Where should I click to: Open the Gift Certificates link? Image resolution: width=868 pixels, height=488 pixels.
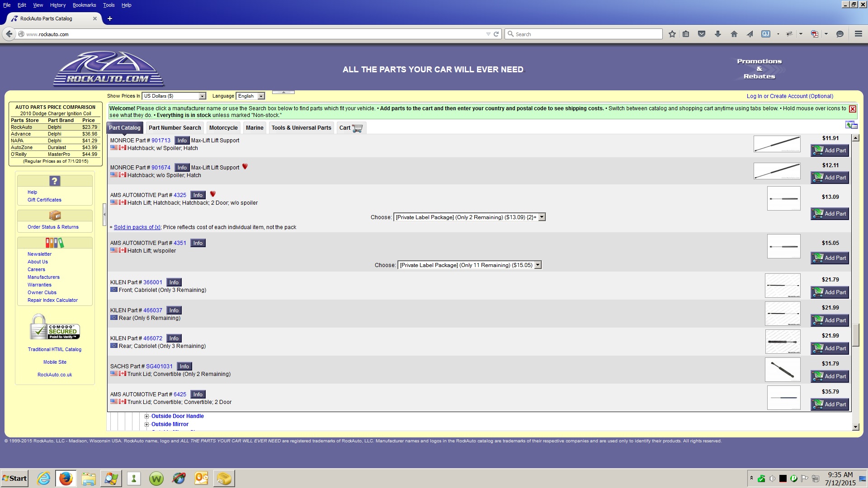[44, 200]
